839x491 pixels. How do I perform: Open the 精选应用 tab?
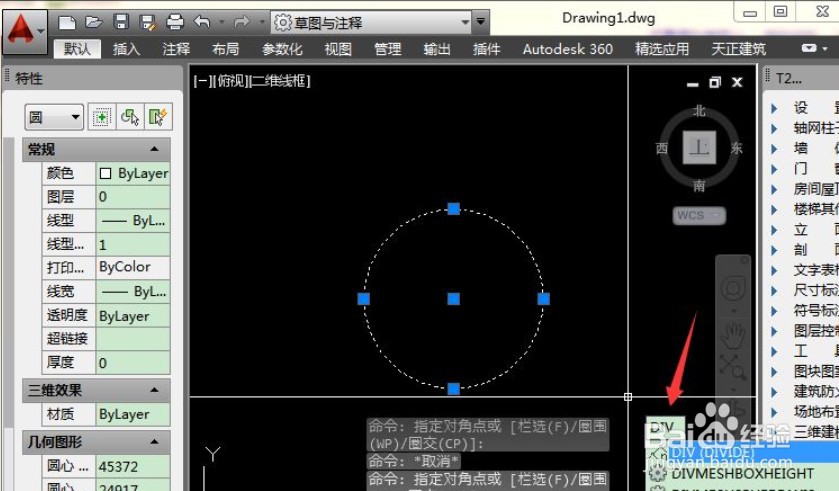pos(662,49)
